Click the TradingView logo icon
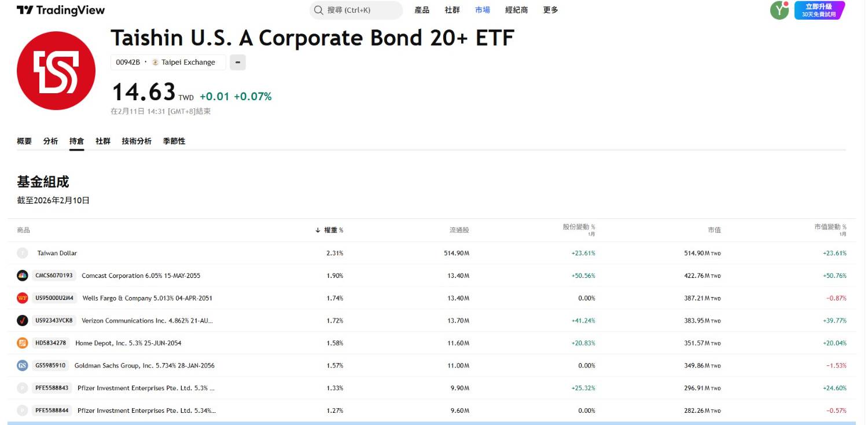868x425 pixels. [x=25, y=10]
